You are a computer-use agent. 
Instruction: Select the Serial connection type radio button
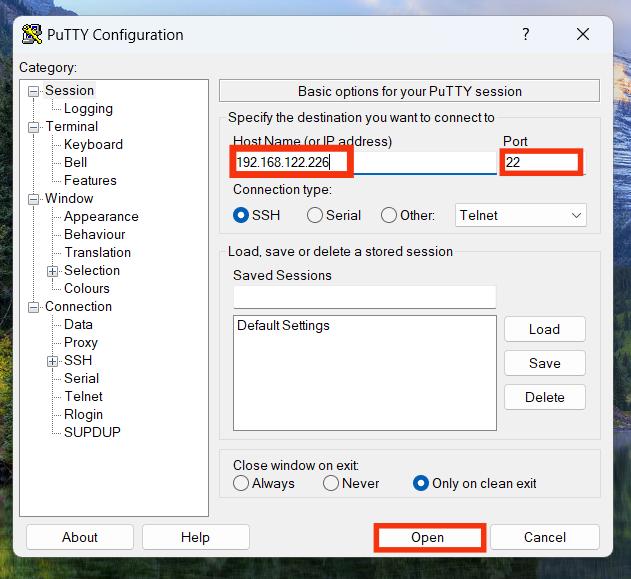[x=315, y=215]
